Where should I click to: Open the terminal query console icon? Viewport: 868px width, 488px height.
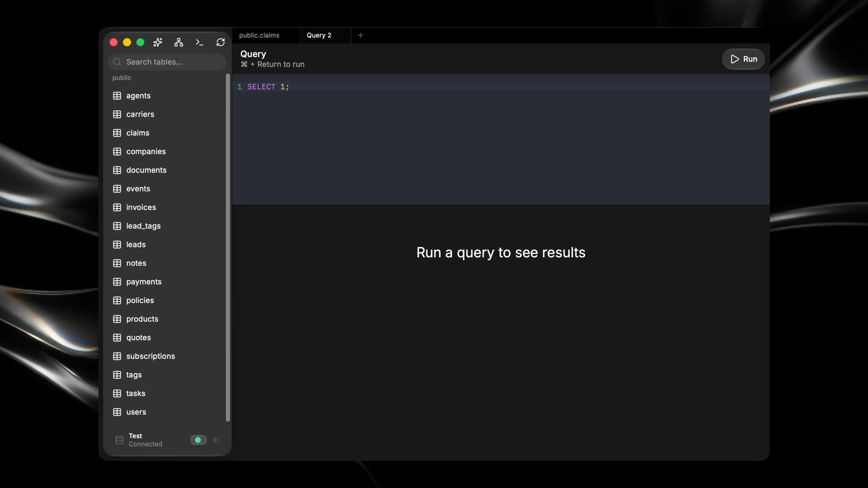(199, 42)
